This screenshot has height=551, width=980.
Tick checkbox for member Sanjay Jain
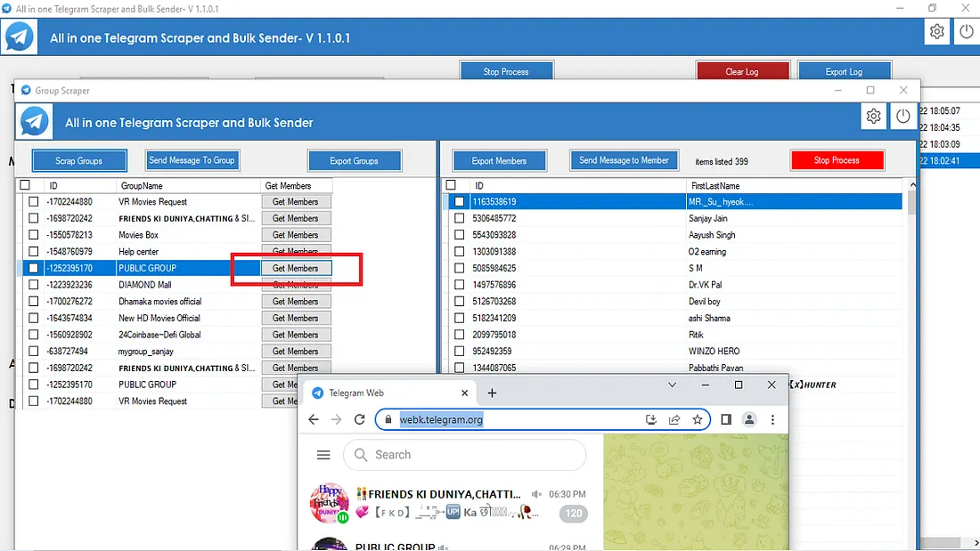460,218
